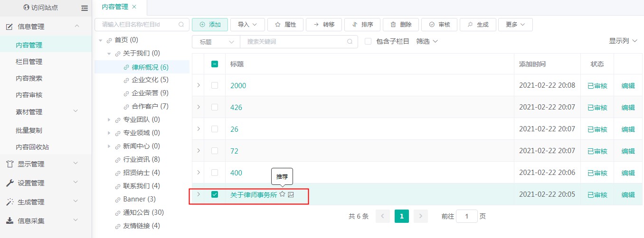Click the 属性 attribute star button

click(285, 25)
